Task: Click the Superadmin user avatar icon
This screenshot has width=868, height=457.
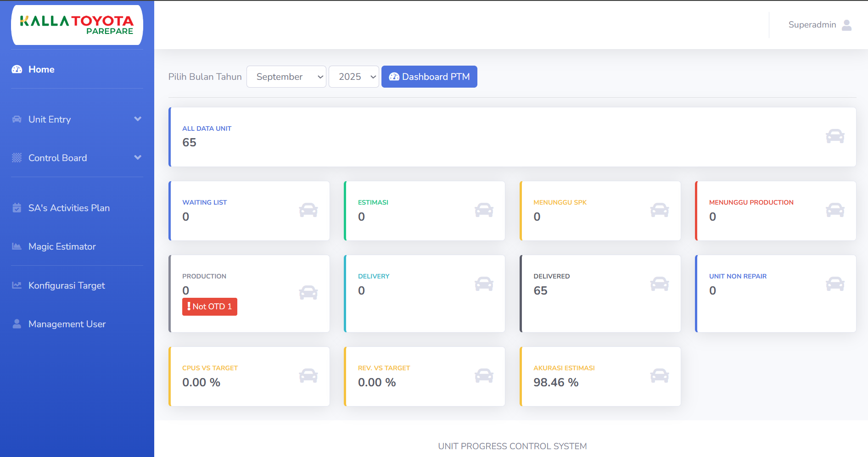Action: point(846,25)
